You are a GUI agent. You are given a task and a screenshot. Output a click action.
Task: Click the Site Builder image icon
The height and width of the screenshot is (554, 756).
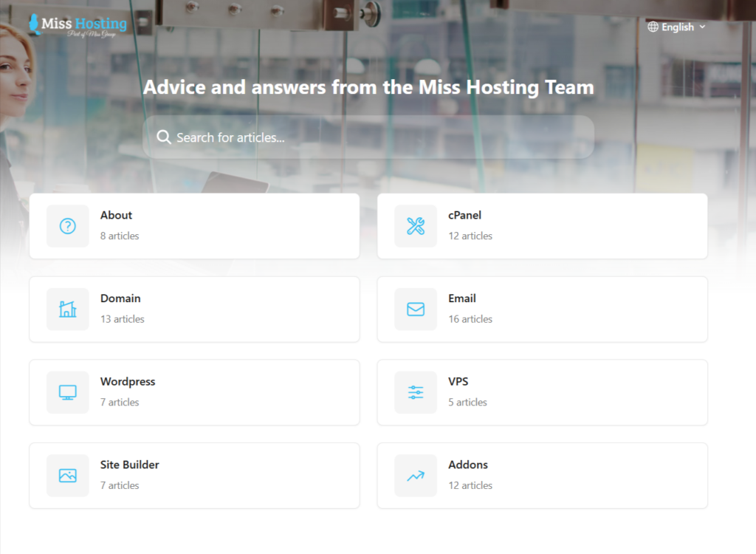(67, 475)
